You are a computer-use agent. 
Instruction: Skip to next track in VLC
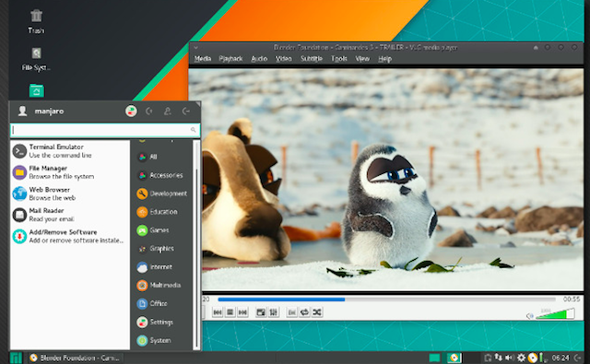[243, 312]
